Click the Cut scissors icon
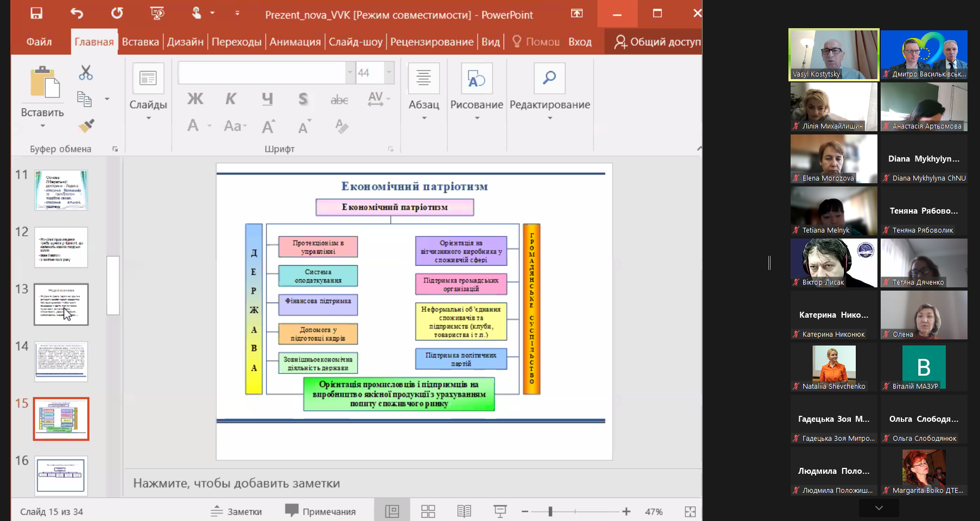980x521 pixels. click(x=86, y=73)
